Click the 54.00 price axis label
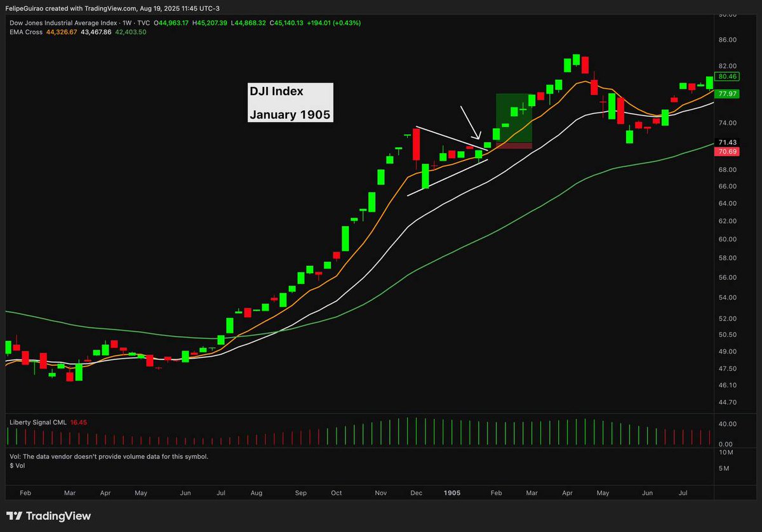The image size is (762, 532). click(x=726, y=298)
